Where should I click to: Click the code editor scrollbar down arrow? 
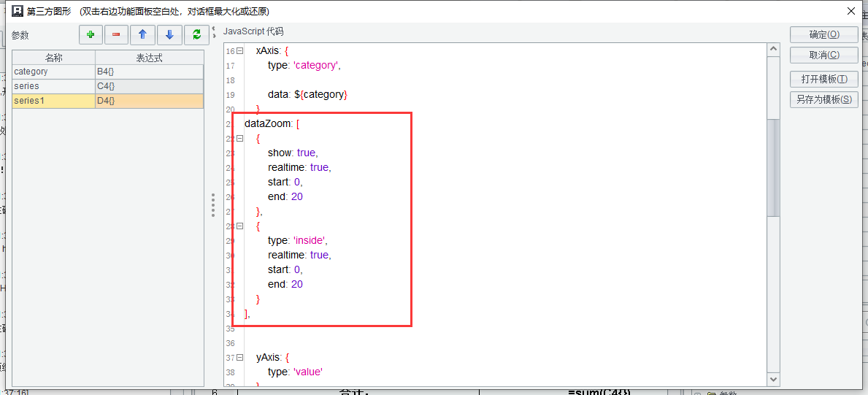(774, 379)
